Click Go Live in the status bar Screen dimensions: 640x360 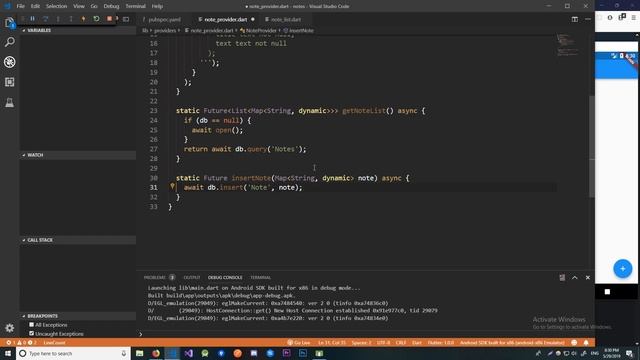(x=299, y=342)
